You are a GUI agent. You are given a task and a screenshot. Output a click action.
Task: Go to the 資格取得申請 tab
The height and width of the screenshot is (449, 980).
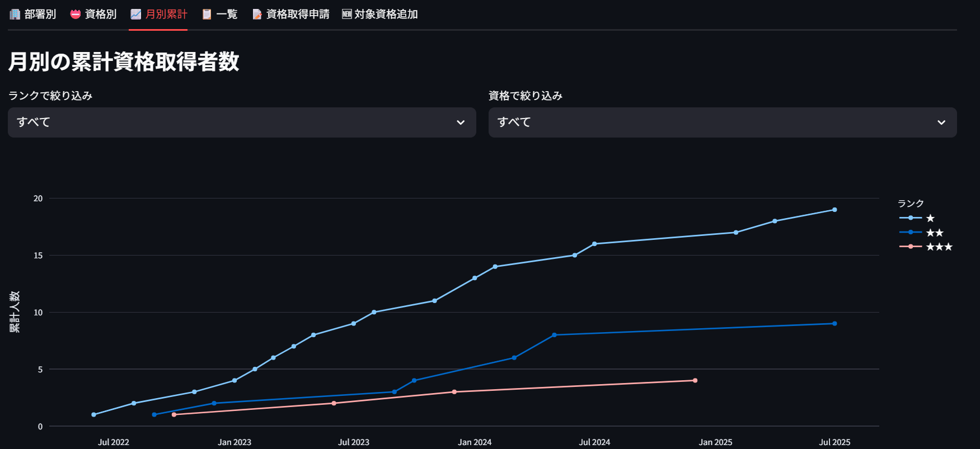[290, 14]
